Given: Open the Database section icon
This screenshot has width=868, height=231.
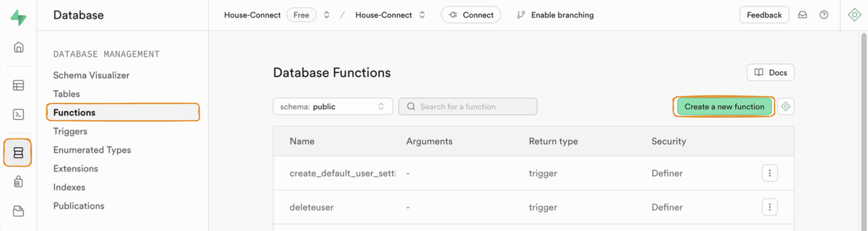Looking at the screenshot, I should point(18,153).
